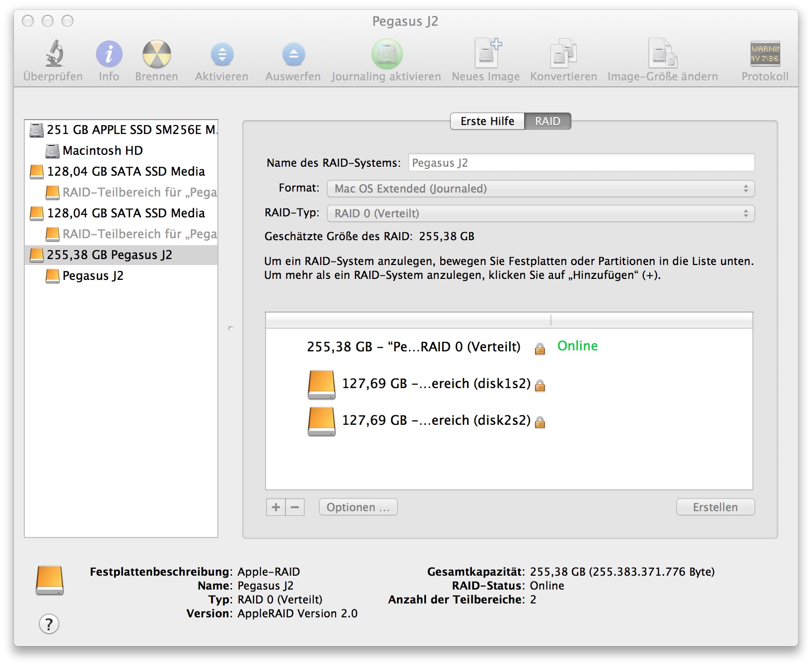Viewport: 812px width, 666px height.
Task: Click the Aktivieren mount icon
Action: point(222,55)
